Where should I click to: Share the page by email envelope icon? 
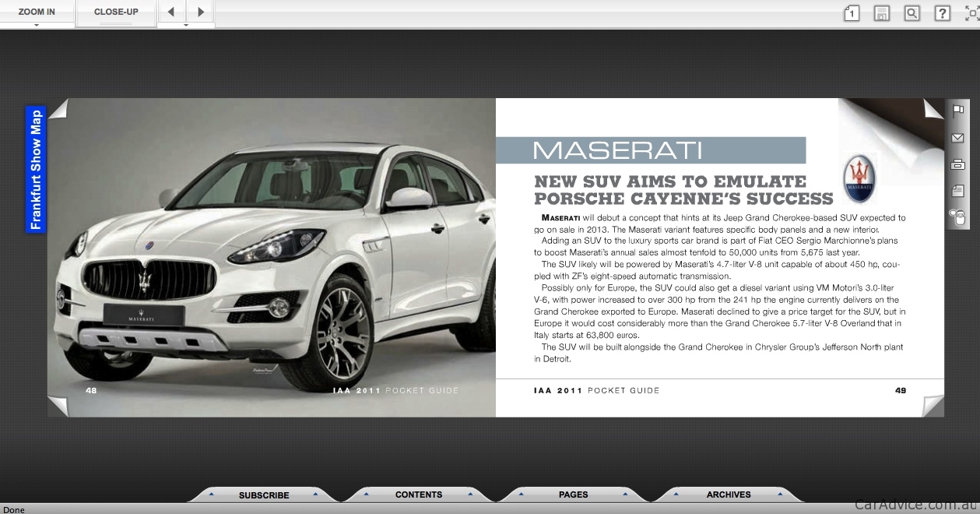click(x=958, y=138)
